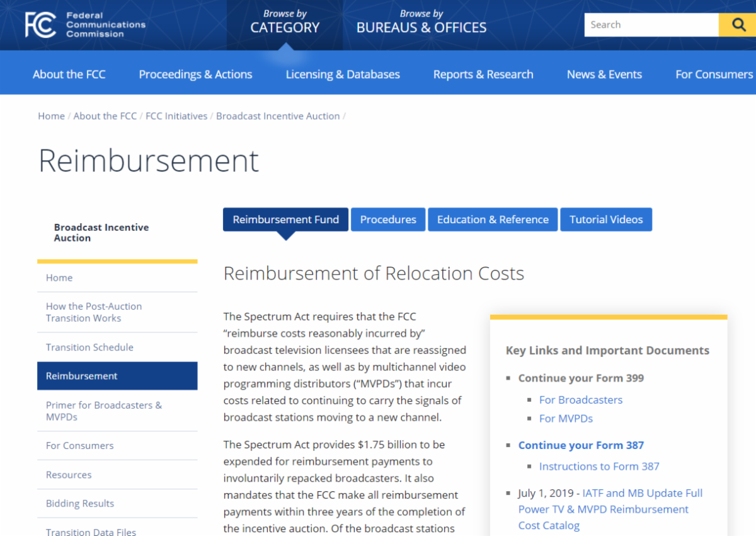
Task: Type in the Search input field
Action: click(651, 25)
